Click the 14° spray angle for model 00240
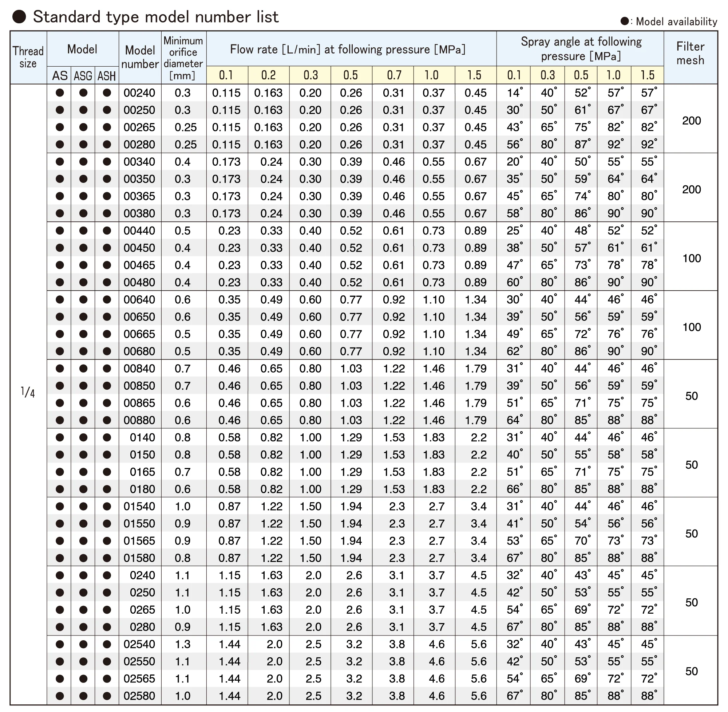The image size is (728, 712). (x=515, y=93)
